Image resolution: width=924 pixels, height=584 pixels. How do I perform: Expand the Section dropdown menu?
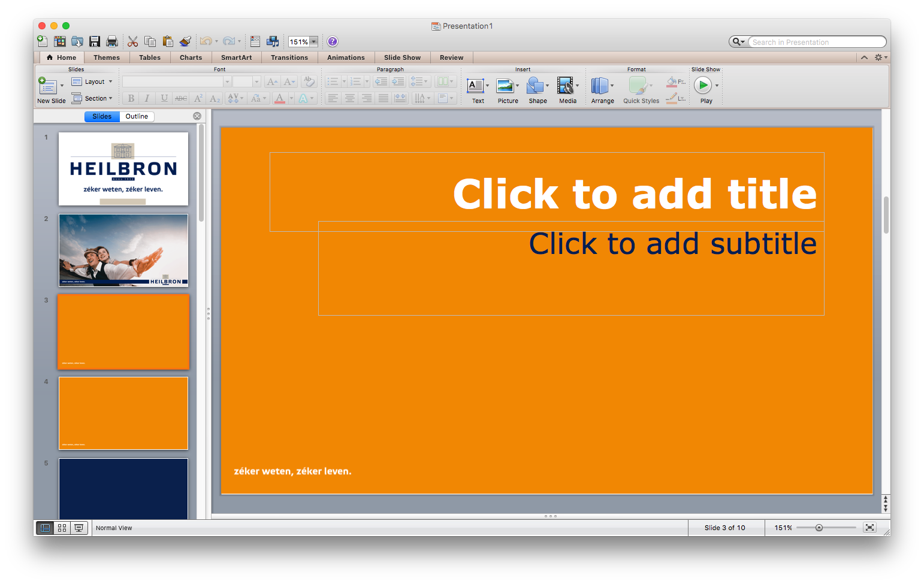point(92,98)
